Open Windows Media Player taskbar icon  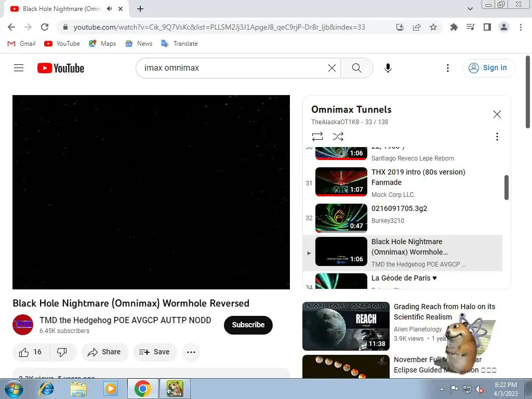click(110, 389)
